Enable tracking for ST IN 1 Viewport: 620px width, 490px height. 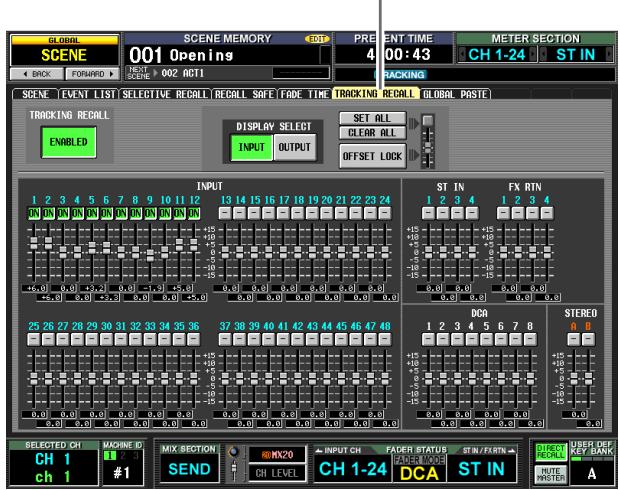428,213
